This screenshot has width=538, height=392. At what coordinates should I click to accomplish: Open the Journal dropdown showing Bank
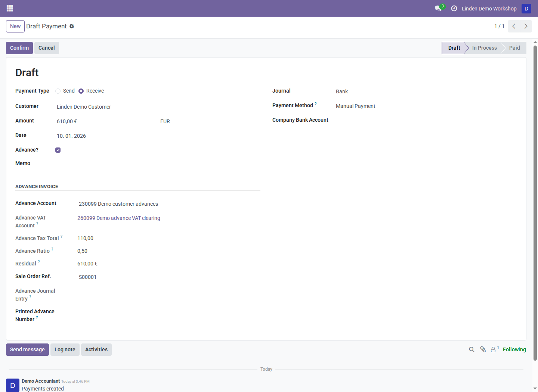click(426, 91)
